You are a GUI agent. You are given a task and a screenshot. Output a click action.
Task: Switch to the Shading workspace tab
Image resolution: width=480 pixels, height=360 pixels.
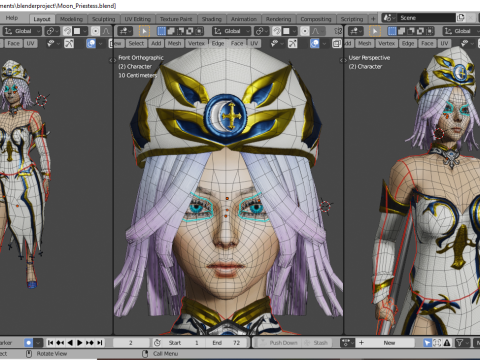(x=212, y=19)
